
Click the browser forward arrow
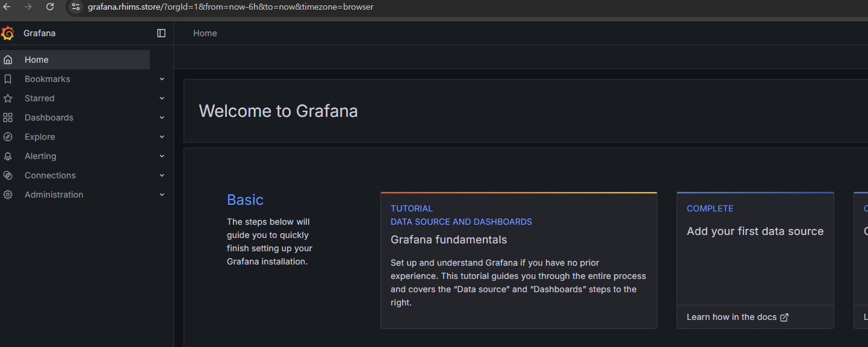pyautogui.click(x=28, y=7)
